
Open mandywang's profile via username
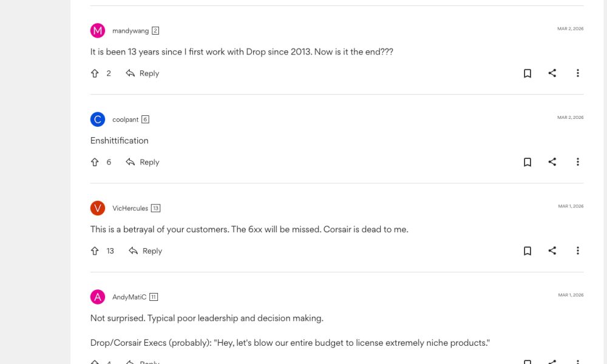(x=131, y=31)
